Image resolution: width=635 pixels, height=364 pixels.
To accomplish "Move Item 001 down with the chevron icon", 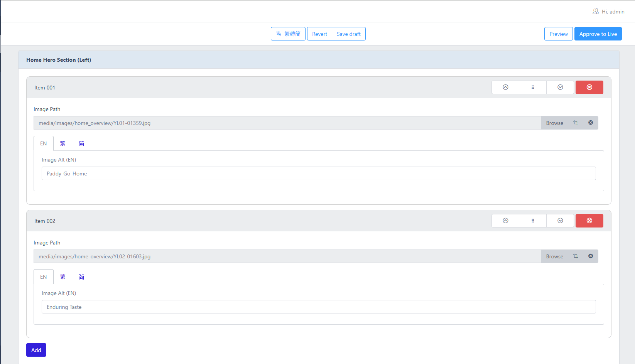I will click(x=560, y=87).
